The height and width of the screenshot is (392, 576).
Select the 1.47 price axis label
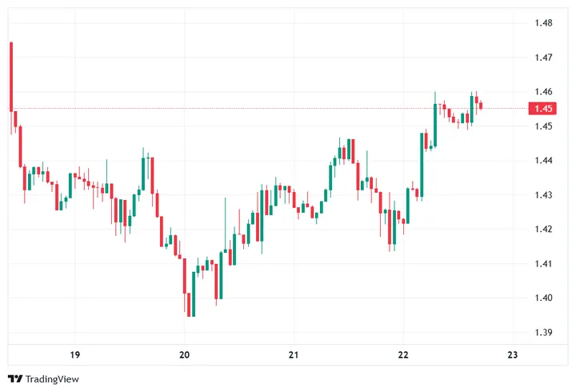coord(544,58)
